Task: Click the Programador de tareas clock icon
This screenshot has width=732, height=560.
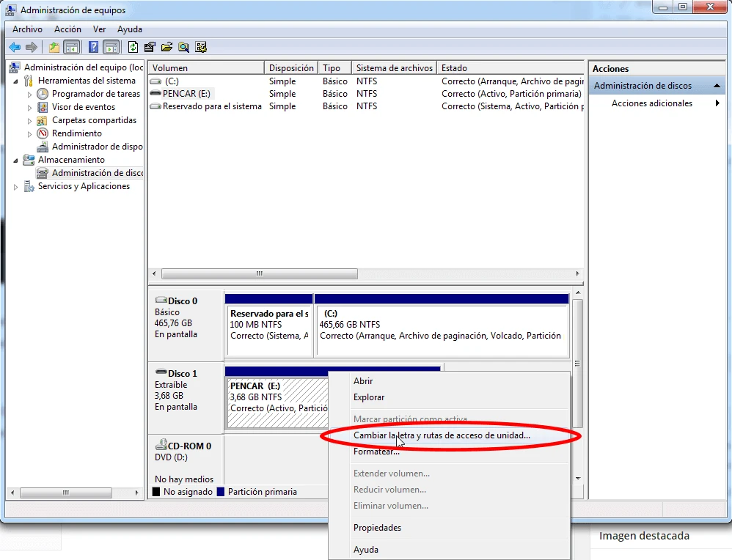Action: (43, 94)
